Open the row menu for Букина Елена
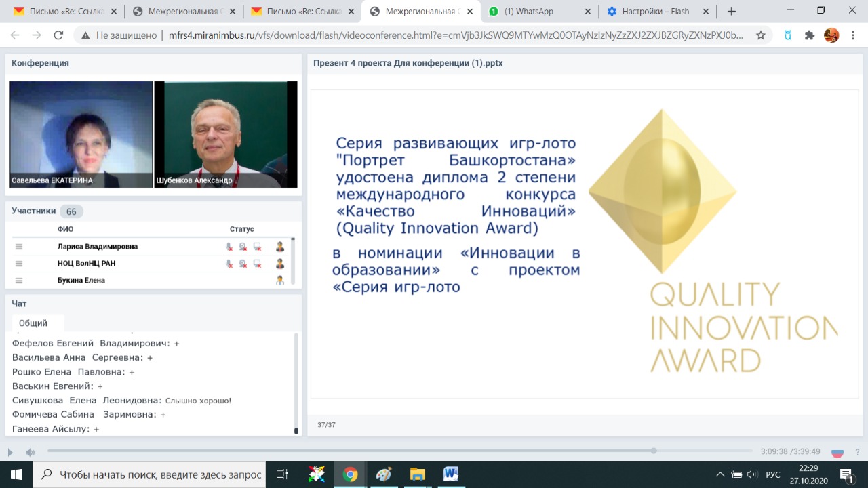Viewport: 868px width, 488px height. coord(19,281)
